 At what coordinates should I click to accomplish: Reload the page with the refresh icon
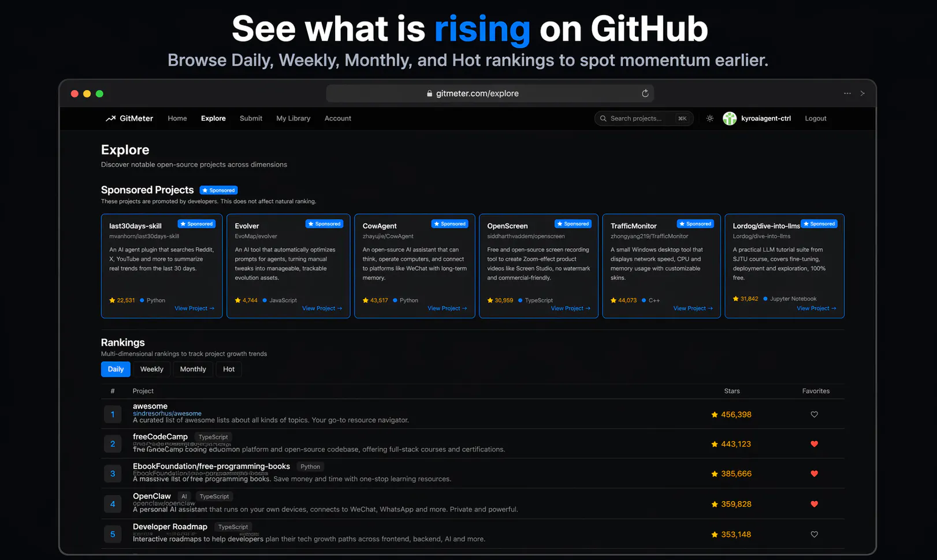coord(645,94)
